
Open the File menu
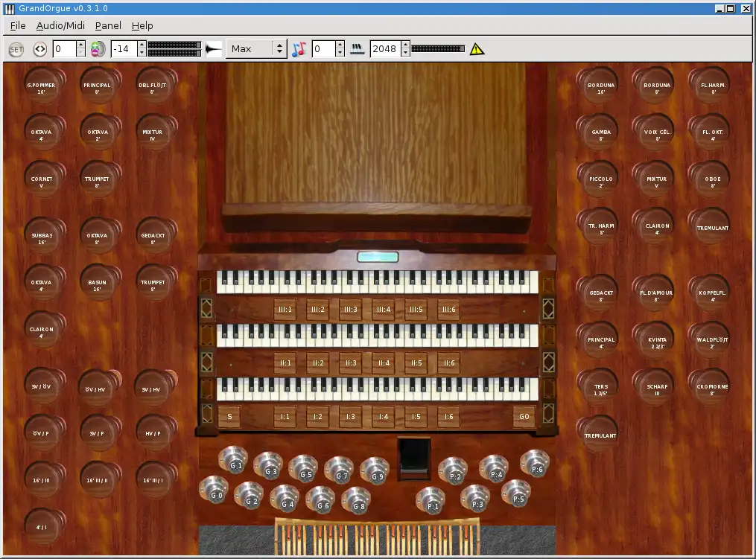18,26
